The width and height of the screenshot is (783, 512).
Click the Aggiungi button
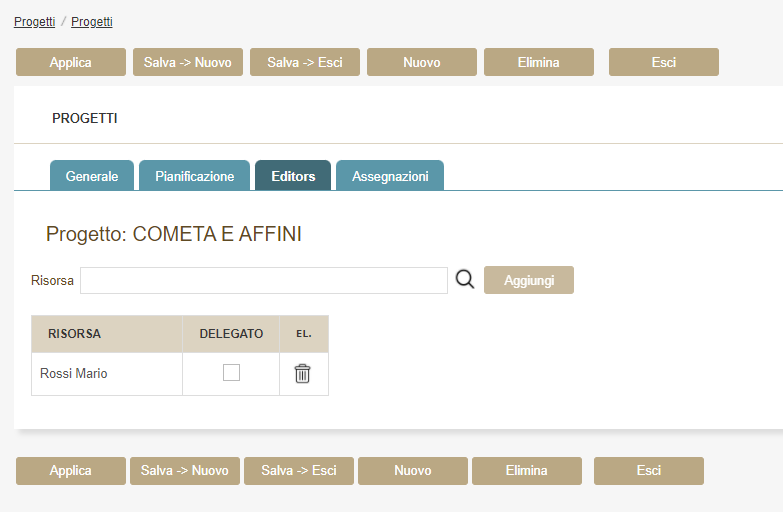click(528, 280)
